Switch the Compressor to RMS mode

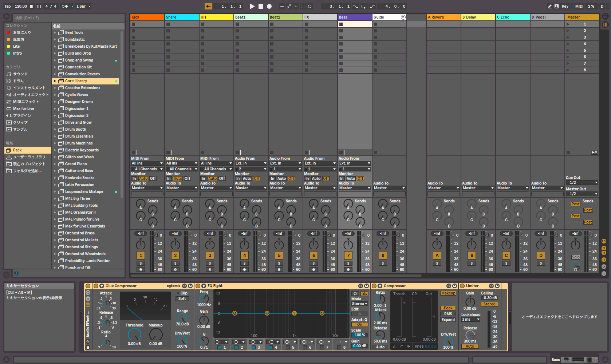pos(448,313)
